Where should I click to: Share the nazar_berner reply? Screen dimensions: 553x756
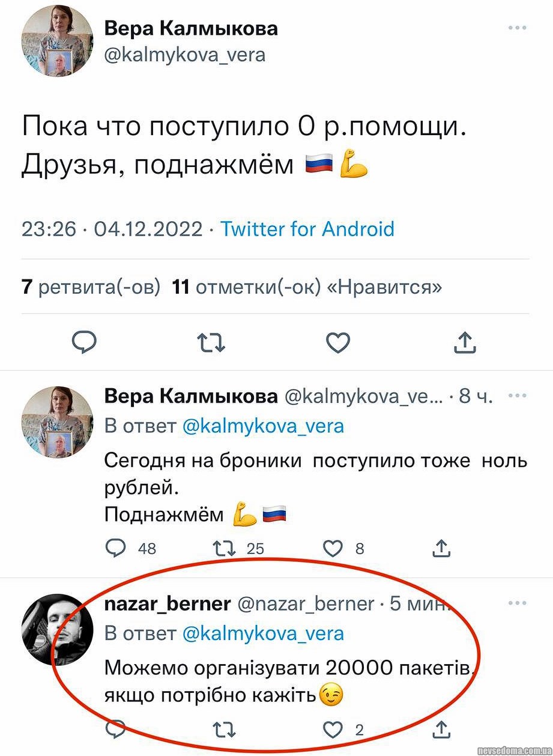click(x=441, y=730)
